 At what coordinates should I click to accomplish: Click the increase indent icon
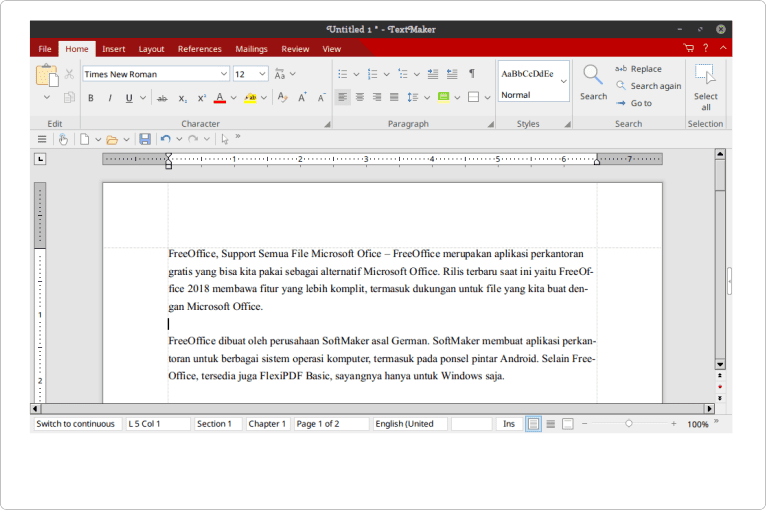coord(433,74)
